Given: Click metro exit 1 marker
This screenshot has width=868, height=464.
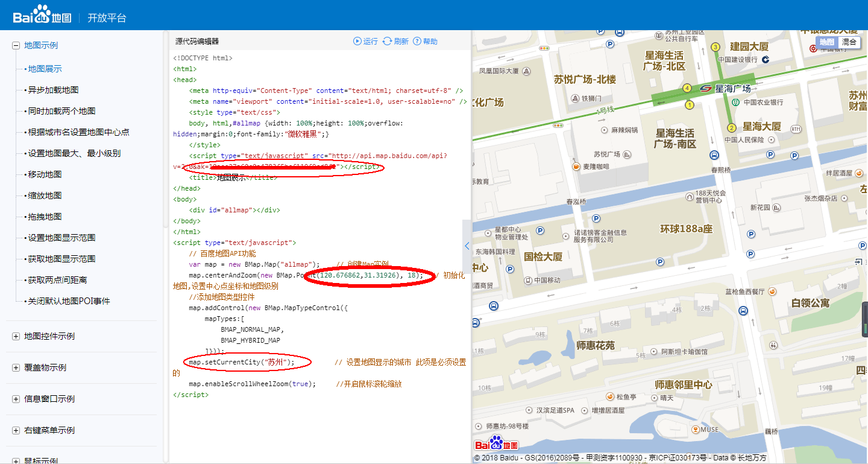Looking at the screenshot, I should click(x=690, y=105).
